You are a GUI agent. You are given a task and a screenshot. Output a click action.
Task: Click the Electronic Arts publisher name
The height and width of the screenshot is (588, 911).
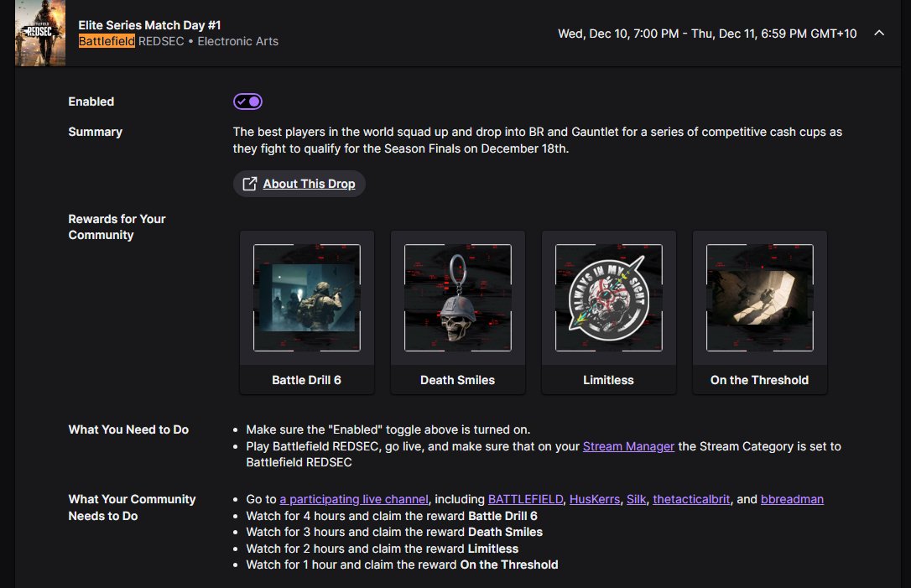[237, 41]
